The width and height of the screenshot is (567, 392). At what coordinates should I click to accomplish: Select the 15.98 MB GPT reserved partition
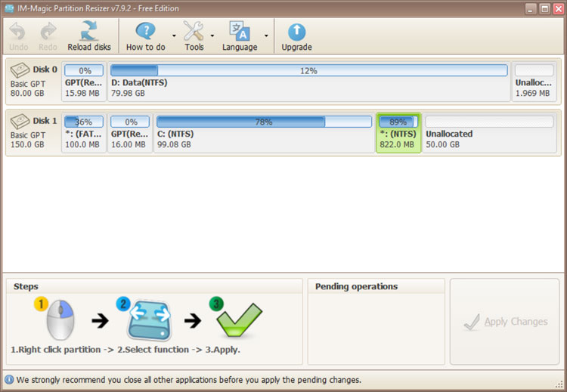(x=84, y=82)
